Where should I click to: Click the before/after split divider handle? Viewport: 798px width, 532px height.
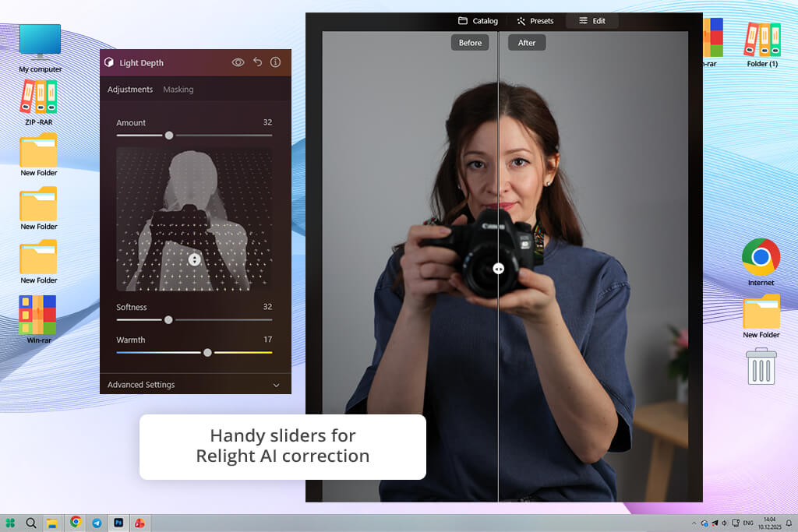(498, 269)
